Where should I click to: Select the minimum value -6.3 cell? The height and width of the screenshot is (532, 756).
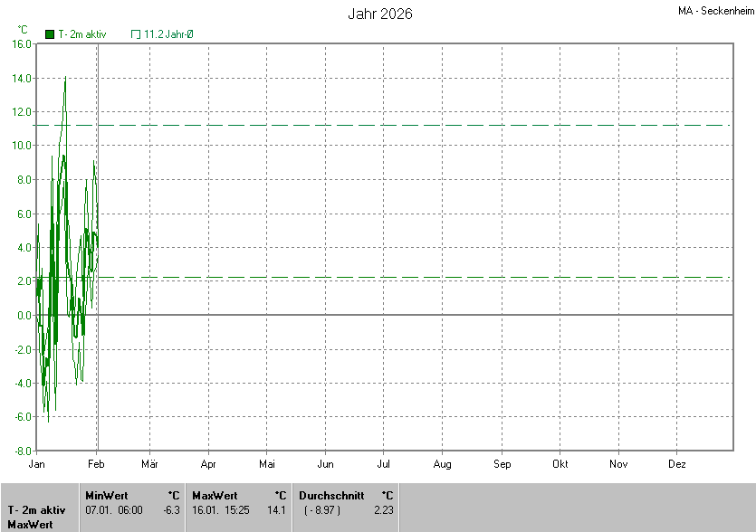tap(170, 509)
